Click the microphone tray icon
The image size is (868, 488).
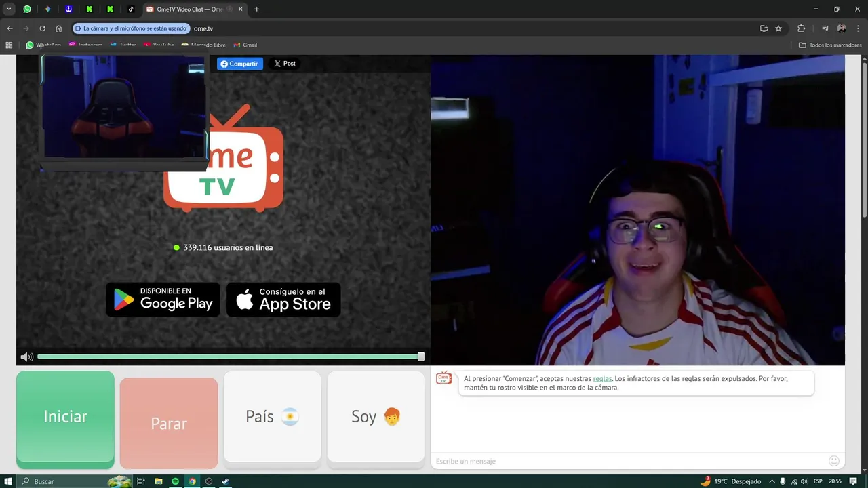783,481
